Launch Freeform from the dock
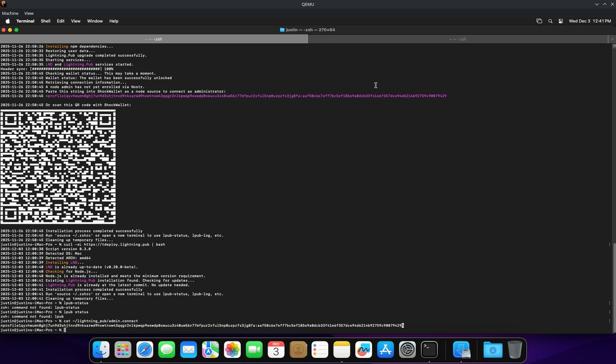Image resolution: width=616 pixels, height=364 pixels. click(363, 350)
